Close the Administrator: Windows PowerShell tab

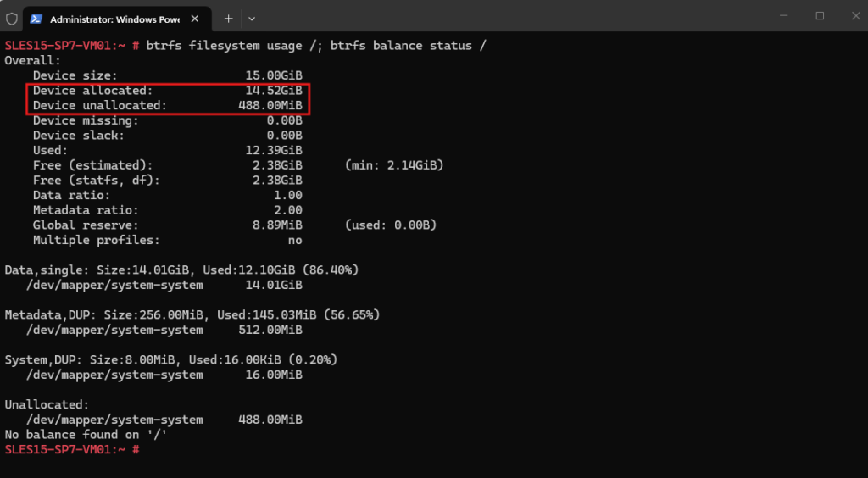(195, 19)
